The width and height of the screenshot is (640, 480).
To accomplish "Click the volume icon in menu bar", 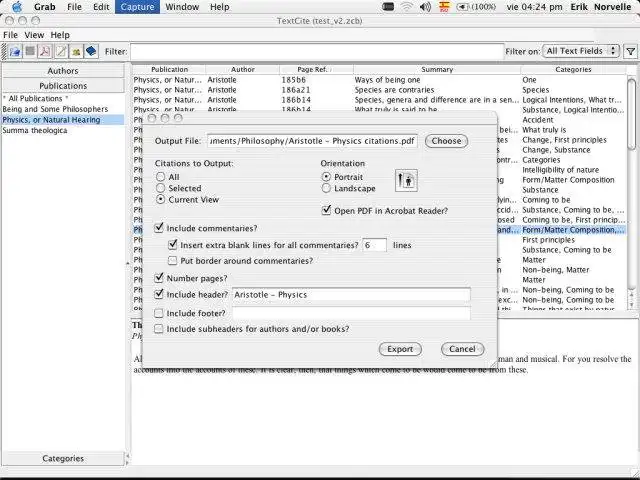I will pyautogui.click(x=425, y=7).
